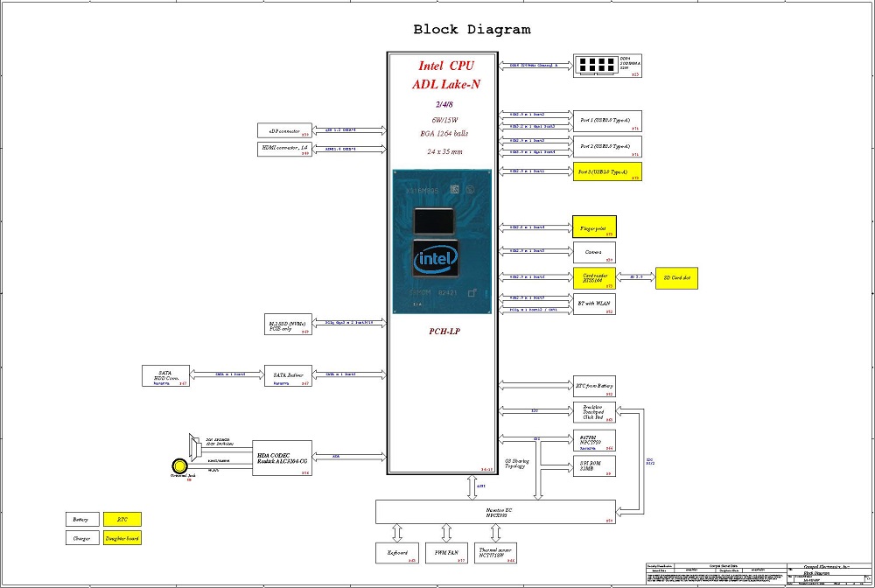Image resolution: width=875 pixels, height=588 pixels.
Task: Select the Precision Touchpad Click Pad block
Action: pyautogui.click(x=594, y=412)
